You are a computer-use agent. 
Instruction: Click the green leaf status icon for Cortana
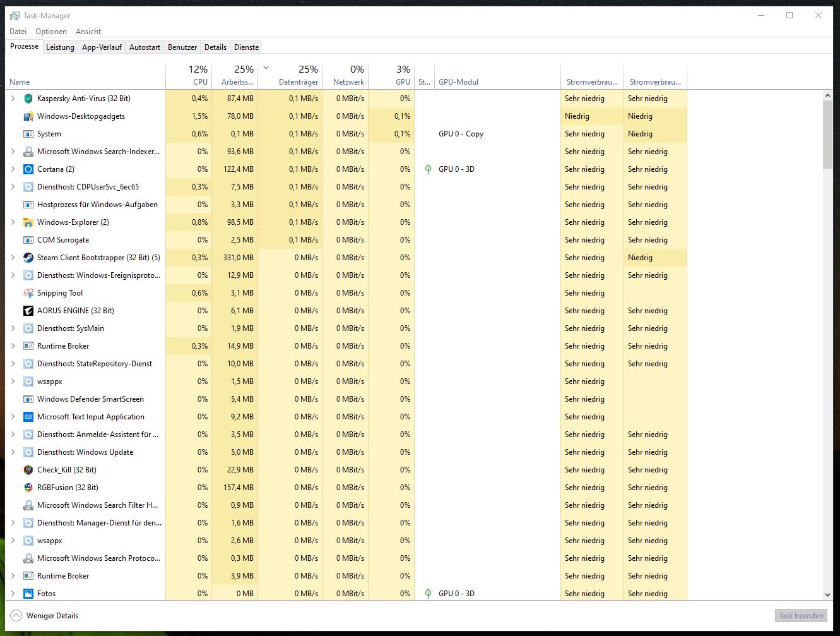(x=428, y=169)
